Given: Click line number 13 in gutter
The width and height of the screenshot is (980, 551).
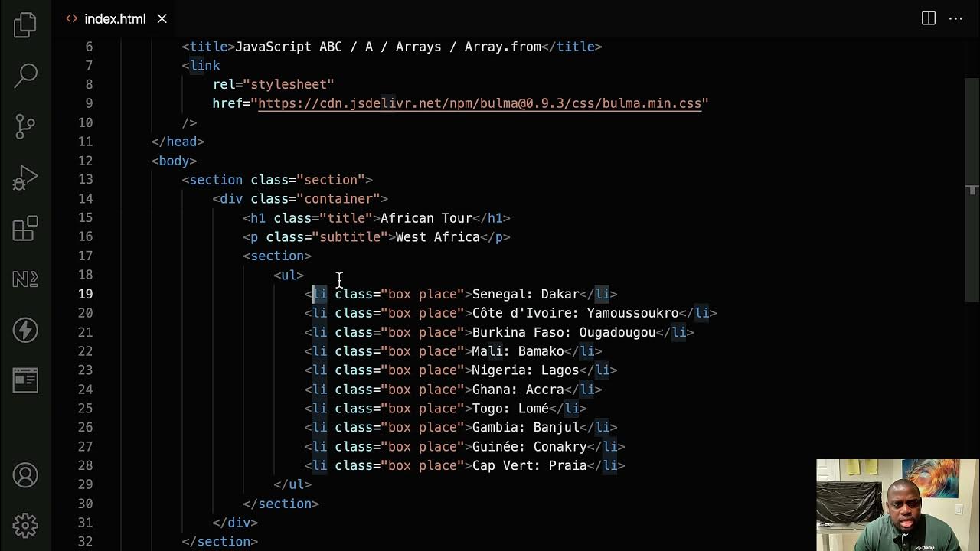Looking at the screenshot, I should (x=85, y=180).
